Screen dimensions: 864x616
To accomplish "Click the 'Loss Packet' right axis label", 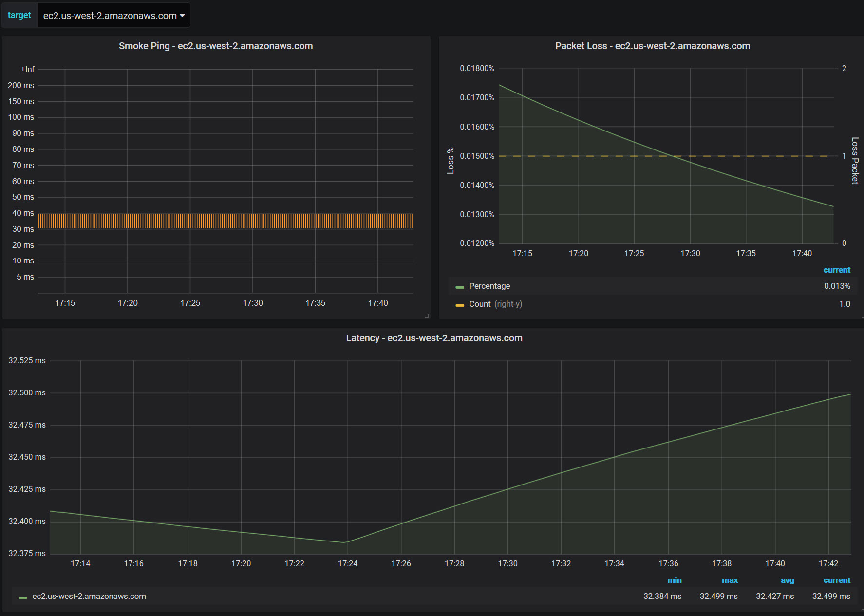I will (855, 160).
